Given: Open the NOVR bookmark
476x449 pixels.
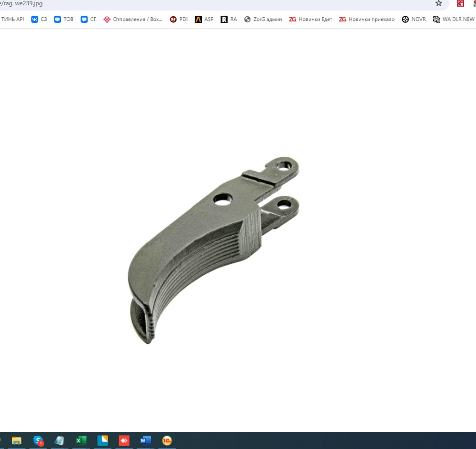Looking at the screenshot, I should pyautogui.click(x=414, y=19).
